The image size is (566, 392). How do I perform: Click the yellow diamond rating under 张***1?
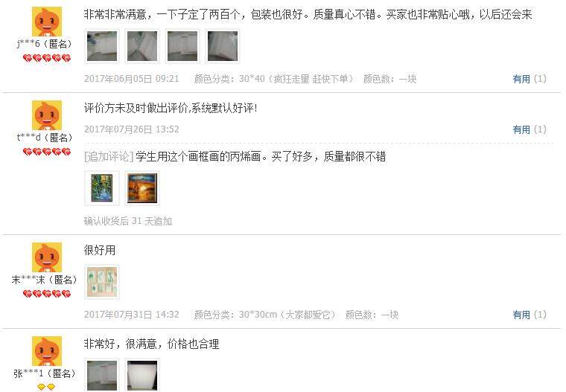click(46, 387)
